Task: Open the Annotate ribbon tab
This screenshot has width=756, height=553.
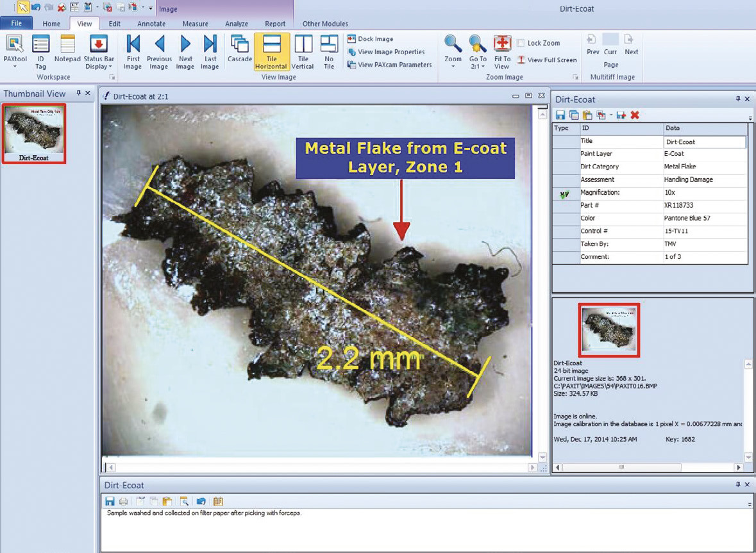Action: (151, 24)
